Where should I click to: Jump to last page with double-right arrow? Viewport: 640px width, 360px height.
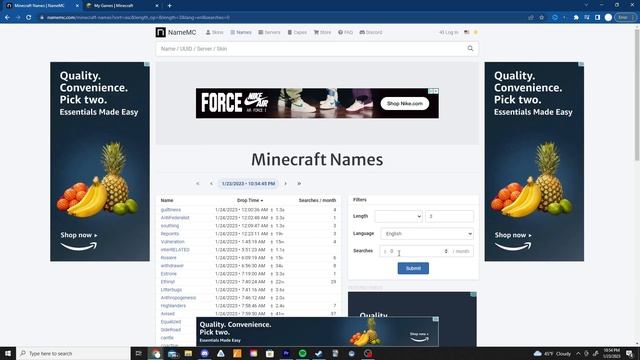click(299, 184)
